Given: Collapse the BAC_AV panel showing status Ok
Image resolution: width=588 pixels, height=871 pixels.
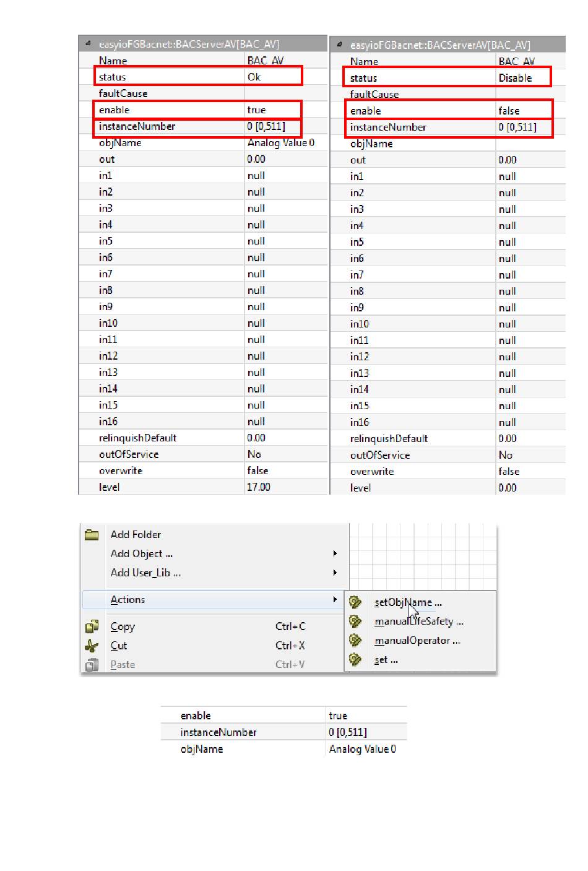Looking at the screenshot, I should pos(88,43).
